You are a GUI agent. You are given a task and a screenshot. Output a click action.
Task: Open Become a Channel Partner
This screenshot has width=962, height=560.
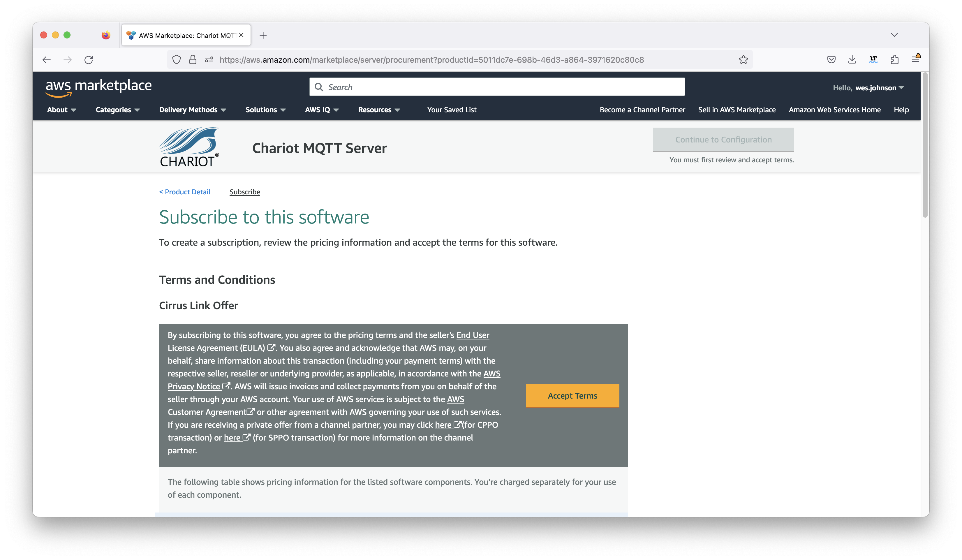pos(642,110)
